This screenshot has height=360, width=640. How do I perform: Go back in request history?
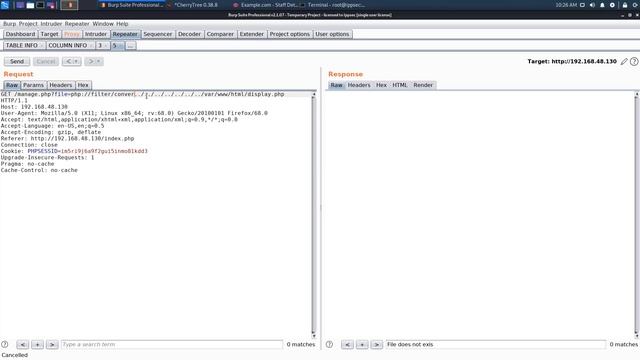click(68, 61)
